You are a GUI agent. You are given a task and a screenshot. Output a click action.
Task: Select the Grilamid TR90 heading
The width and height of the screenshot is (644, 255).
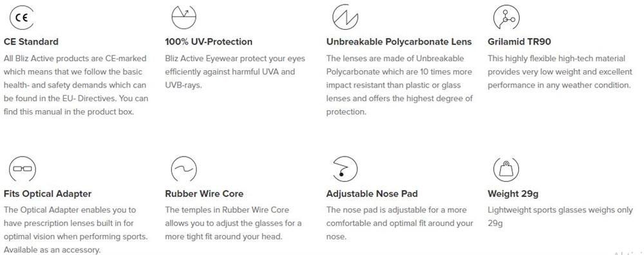click(x=519, y=41)
